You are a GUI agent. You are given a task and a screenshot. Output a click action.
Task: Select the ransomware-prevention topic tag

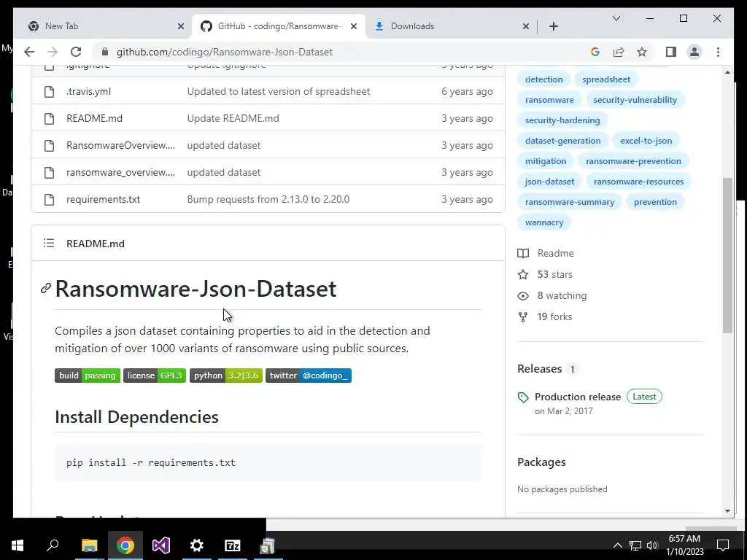[x=633, y=161]
